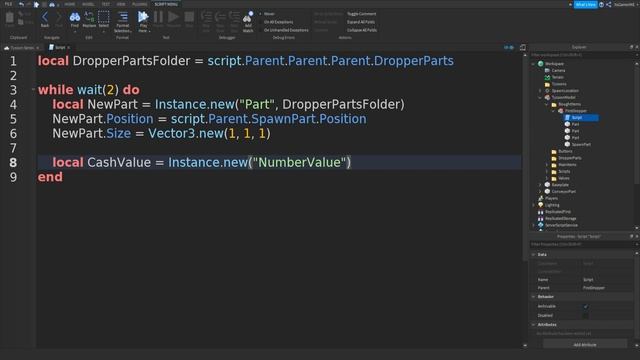Click the Add Watch debugger icon
Image resolution: width=640 pixels, height=360 pixels.
tap(248, 17)
